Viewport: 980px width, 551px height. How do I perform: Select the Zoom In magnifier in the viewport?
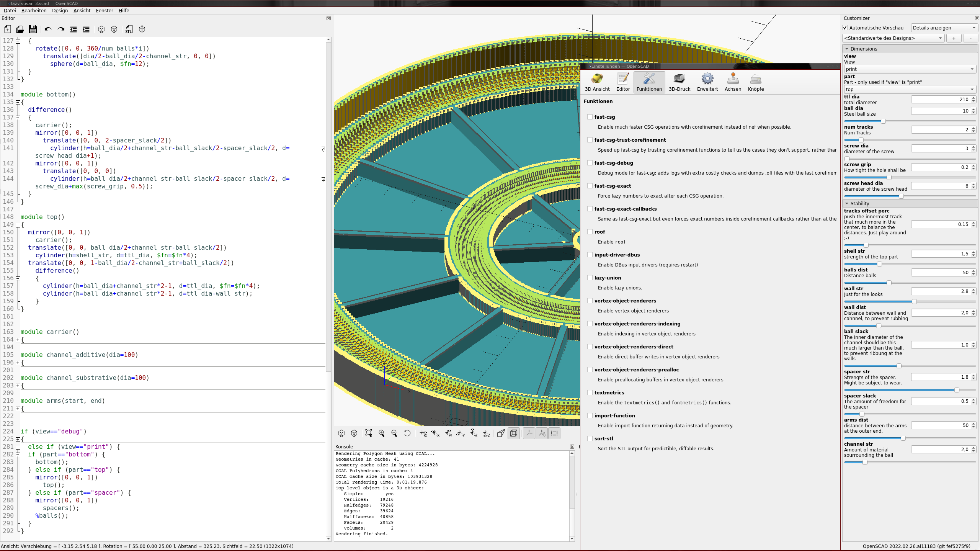(381, 433)
